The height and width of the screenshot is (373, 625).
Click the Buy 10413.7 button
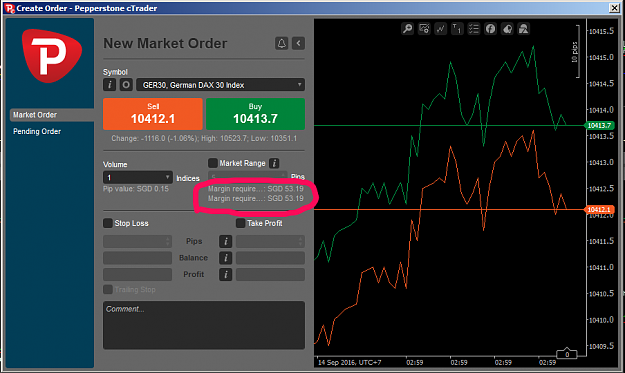[x=256, y=114]
